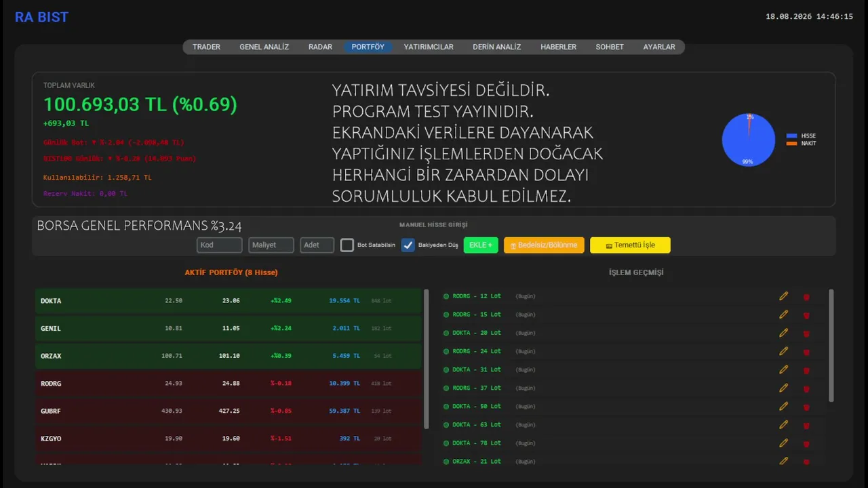Click the portfolio allocation pie chart
The image size is (868, 488).
749,140
